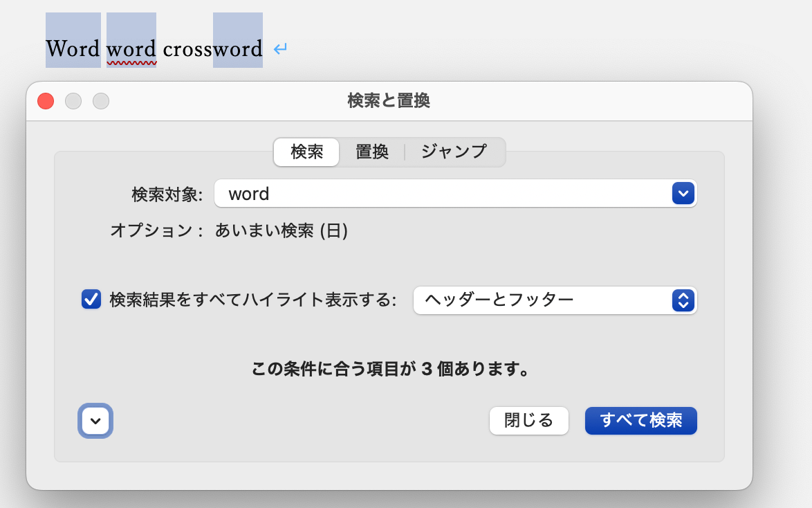Image resolution: width=812 pixels, height=508 pixels.
Task: Expand advanced search options with bottom-left chevron
Action: (95, 421)
